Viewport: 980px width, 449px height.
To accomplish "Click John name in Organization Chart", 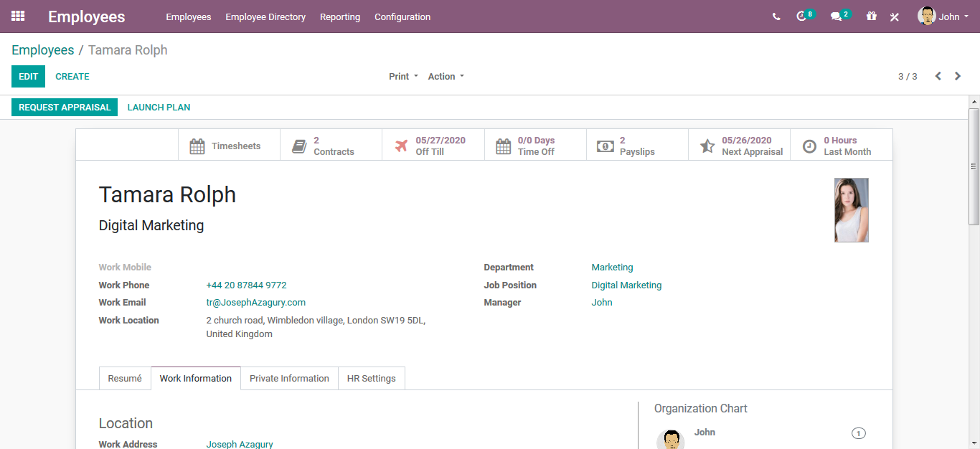I will 705,432.
